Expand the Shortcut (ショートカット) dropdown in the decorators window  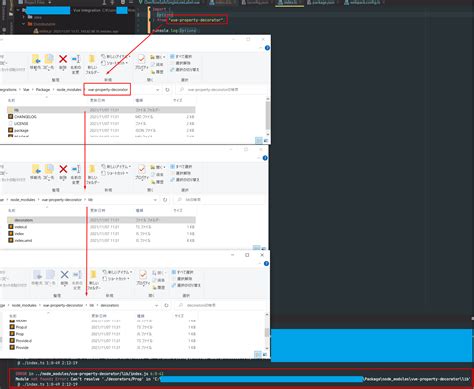[117, 279]
